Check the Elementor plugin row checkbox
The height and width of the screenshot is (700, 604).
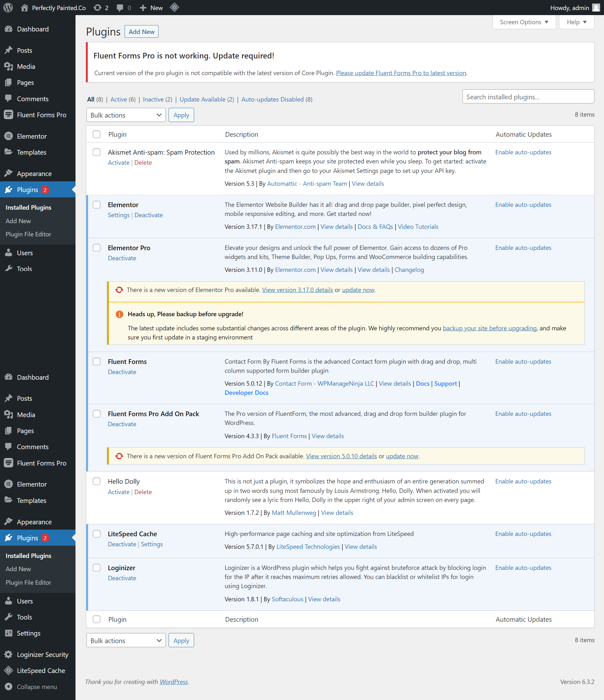(97, 205)
